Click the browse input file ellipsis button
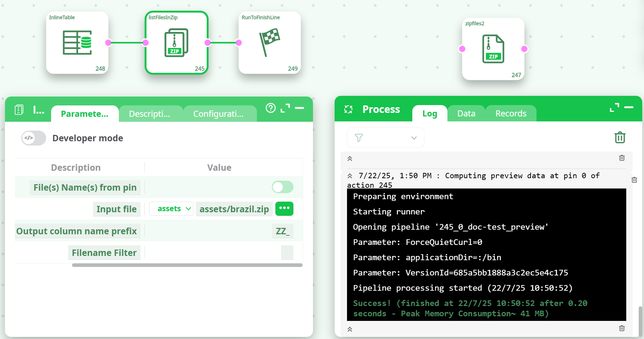Image resolution: width=644 pixels, height=339 pixels. coord(284,209)
